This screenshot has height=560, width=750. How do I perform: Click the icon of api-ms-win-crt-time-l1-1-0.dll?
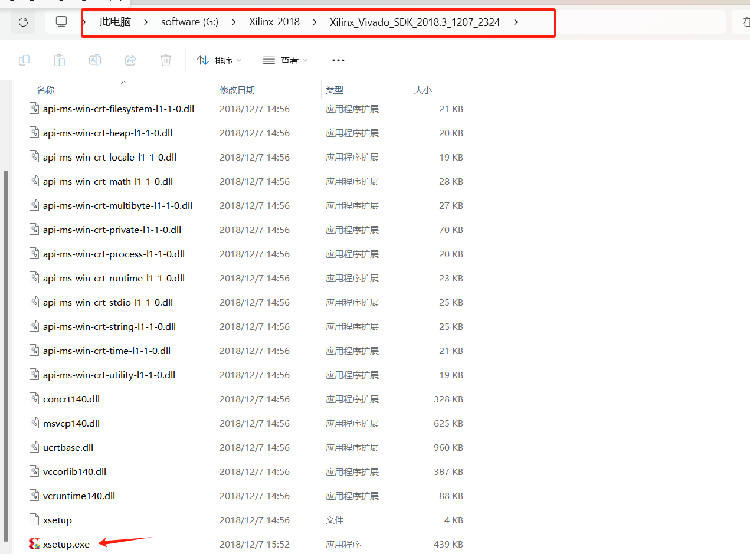pos(34,351)
